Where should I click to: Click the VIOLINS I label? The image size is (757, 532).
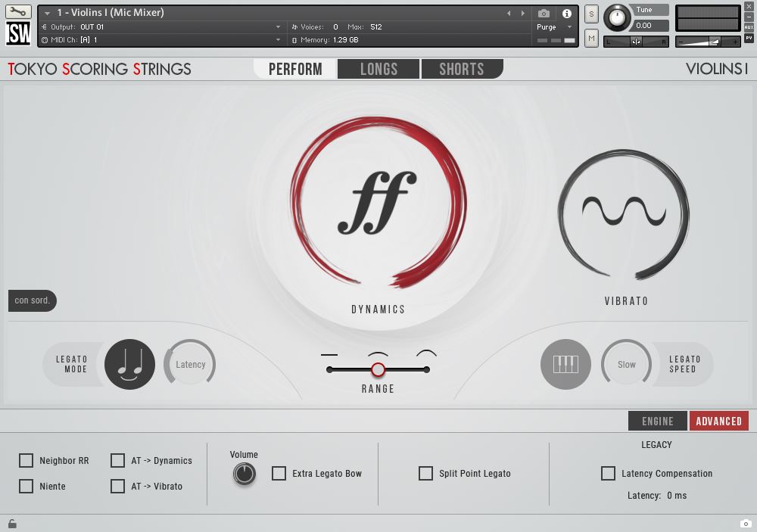pyautogui.click(x=717, y=69)
